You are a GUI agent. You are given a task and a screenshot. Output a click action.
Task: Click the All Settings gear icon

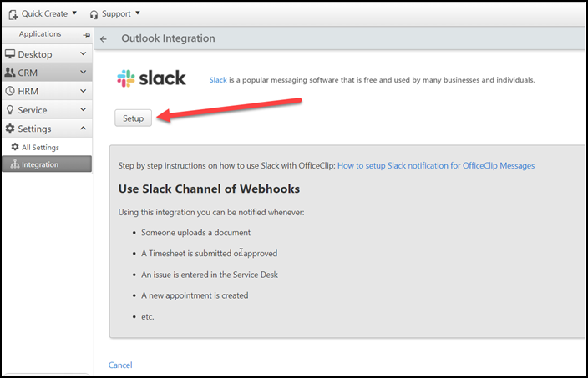pyautogui.click(x=15, y=147)
